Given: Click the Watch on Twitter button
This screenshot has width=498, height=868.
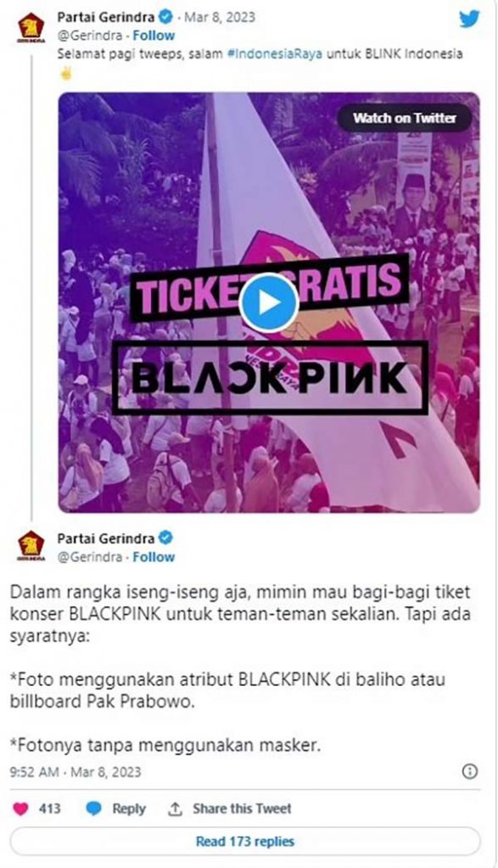Looking at the screenshot, I should pyautogui.click(x=405, y=118).
